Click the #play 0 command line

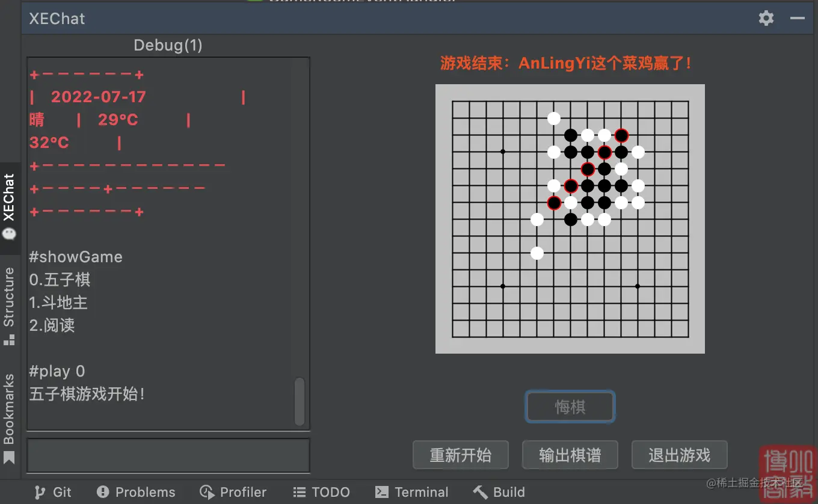tap(57, 371)
